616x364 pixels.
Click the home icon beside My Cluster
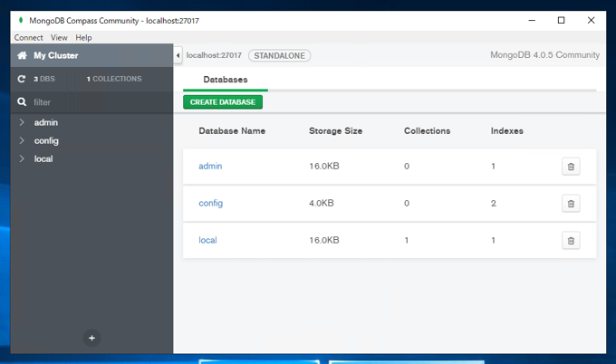[x=22, y=55]
